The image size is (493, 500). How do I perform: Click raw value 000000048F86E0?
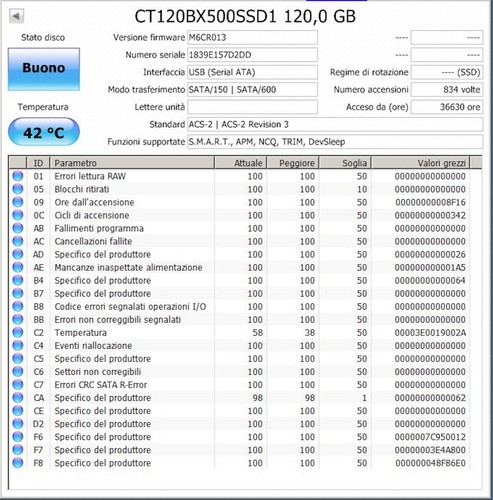[430, 463]
